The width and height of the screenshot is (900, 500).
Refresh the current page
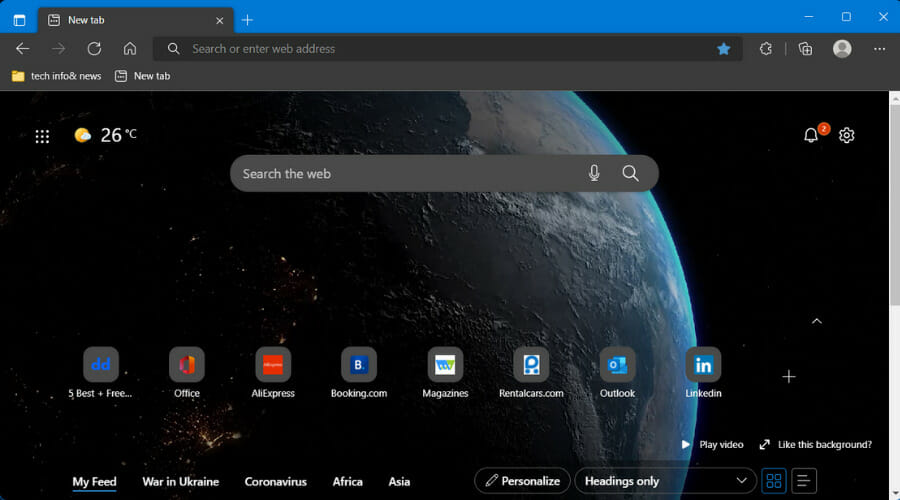[x=94, y=49]
